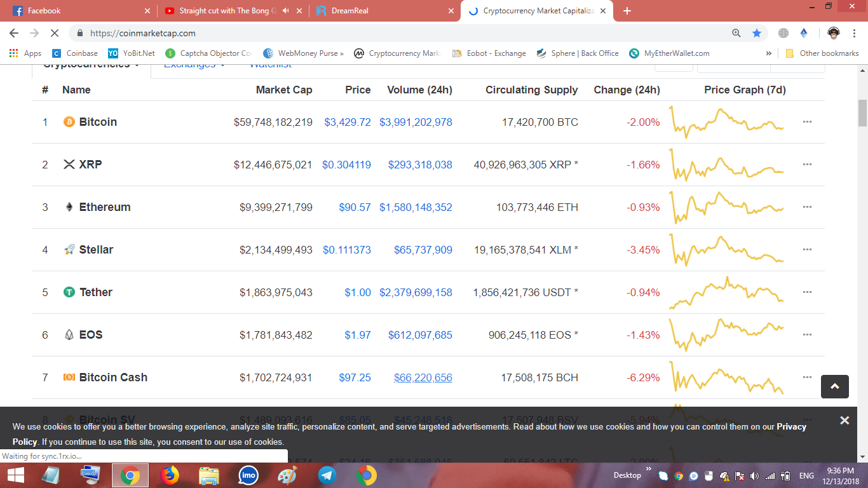
Task: Sort table by Change (24h) header
Action: tap(627, 90)
